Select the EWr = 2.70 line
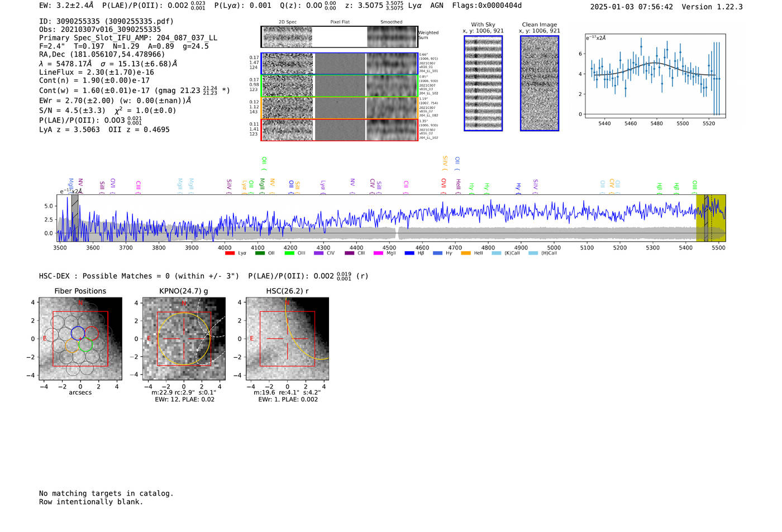 coord(115,100)
